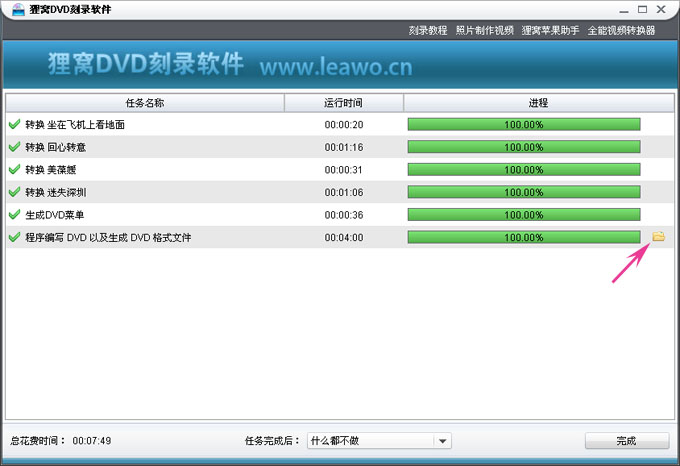Select task name 转换 迷失深圳
The width and height of the screenshot is (680, 466).
56,192
